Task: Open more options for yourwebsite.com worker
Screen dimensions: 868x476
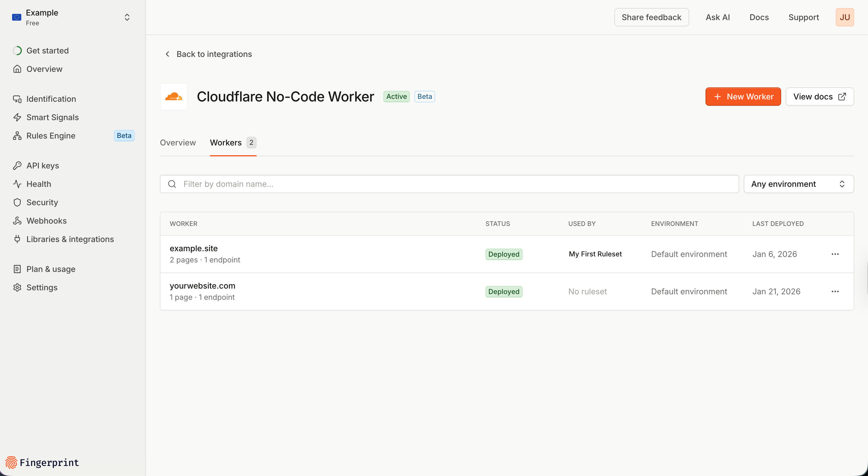Action: [x=835, y=291]
